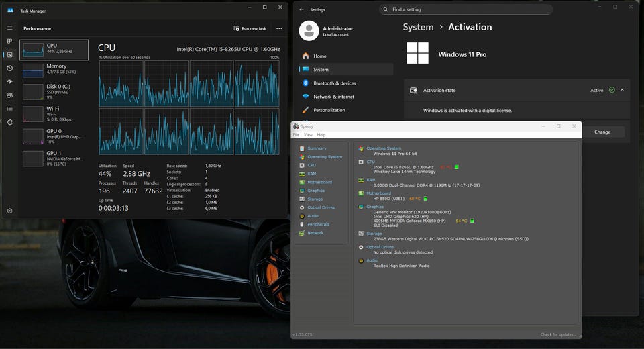Click System in the breadcrumb path
This screenshot has height=349, width=644.
pos(418,28)
